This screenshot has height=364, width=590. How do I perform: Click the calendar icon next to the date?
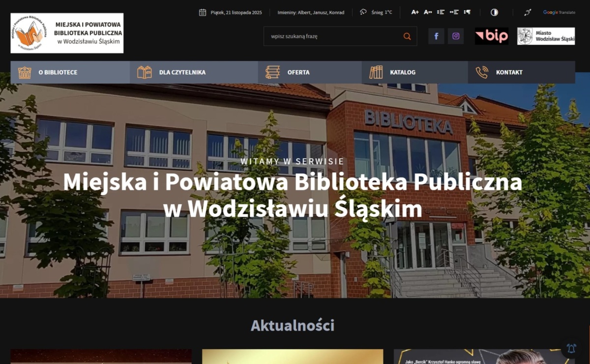coord(202,12)
